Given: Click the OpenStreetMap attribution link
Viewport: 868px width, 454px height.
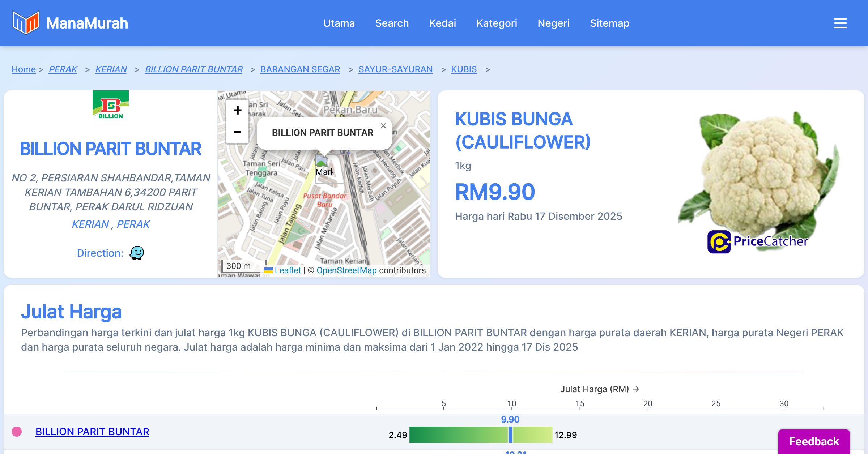Looking at the screenshot, I should 346,270.
